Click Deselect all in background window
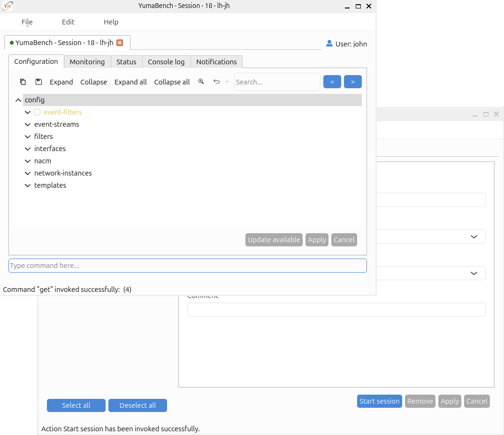 137,405
